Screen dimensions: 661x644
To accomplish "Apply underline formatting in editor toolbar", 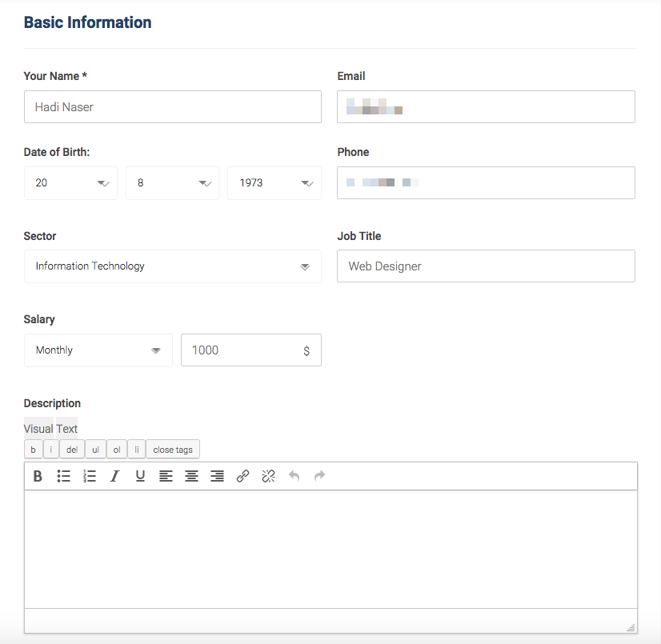I will (x=140, y=476).
